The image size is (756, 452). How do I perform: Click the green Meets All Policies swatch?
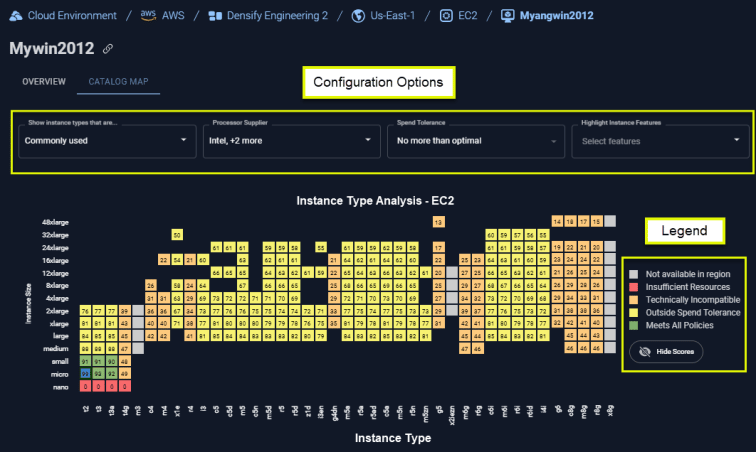pos(634,326)
